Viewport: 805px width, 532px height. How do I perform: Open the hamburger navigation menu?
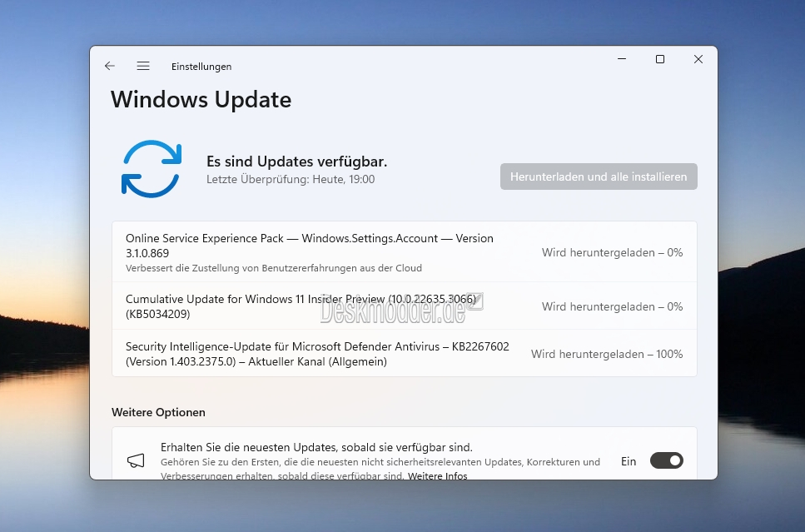(143, 66)
